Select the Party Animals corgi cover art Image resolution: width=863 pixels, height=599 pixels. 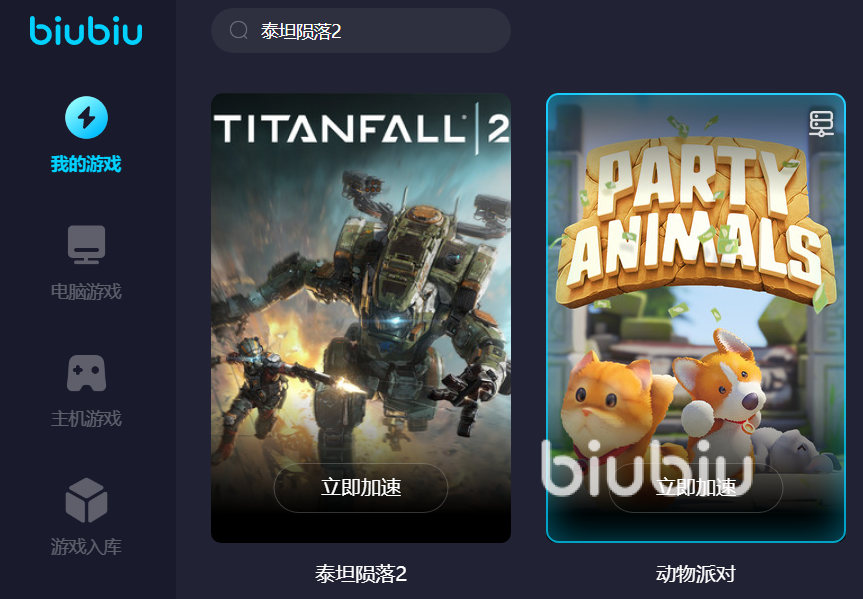pyautogui.click(x=696, y=318)
